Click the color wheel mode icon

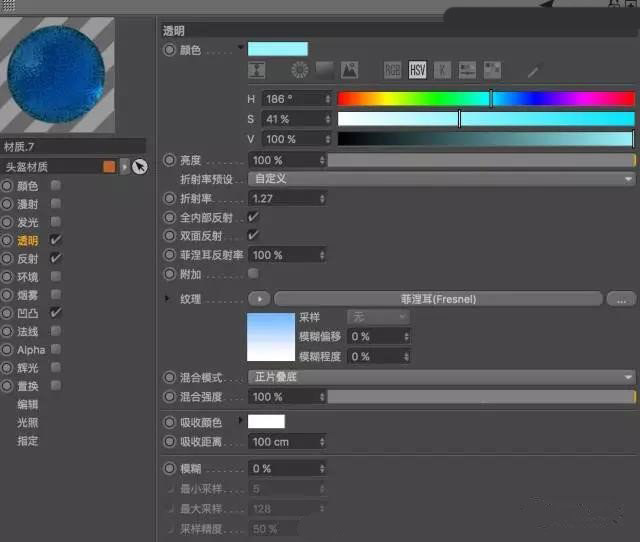coord(300,70)
